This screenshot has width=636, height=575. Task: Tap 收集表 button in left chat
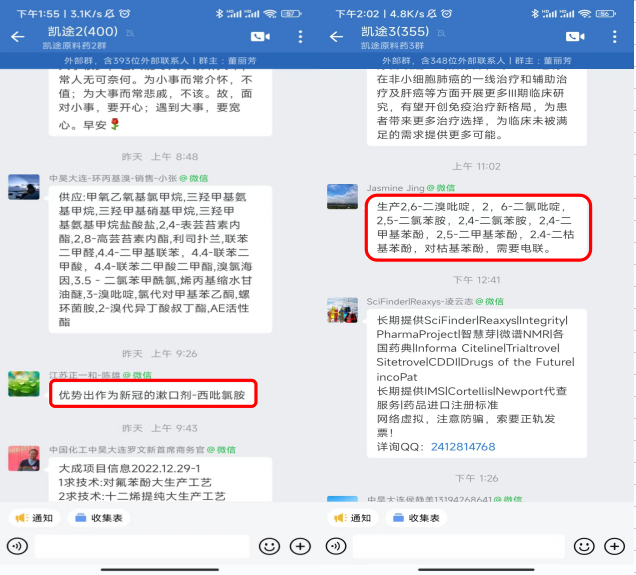pos(99,518)
